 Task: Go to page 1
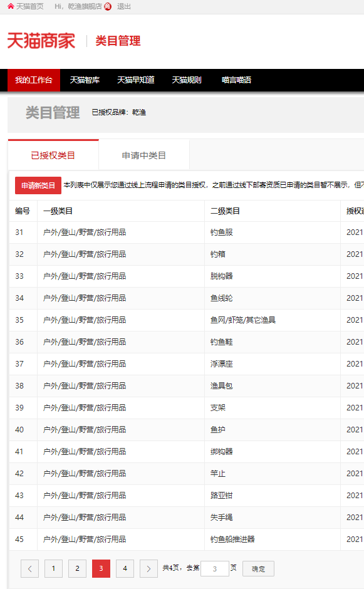tap(53, 569)
